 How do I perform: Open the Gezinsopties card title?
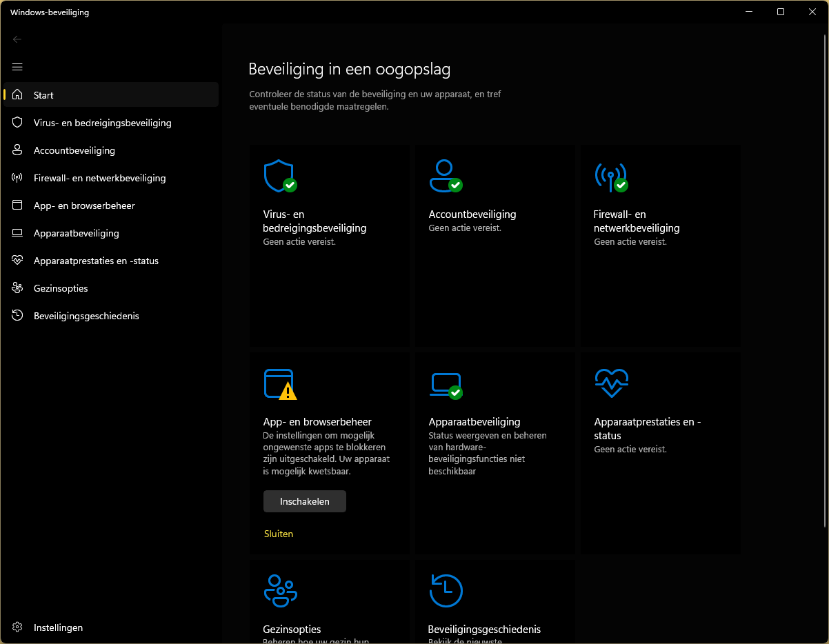[x=292, y=630]
